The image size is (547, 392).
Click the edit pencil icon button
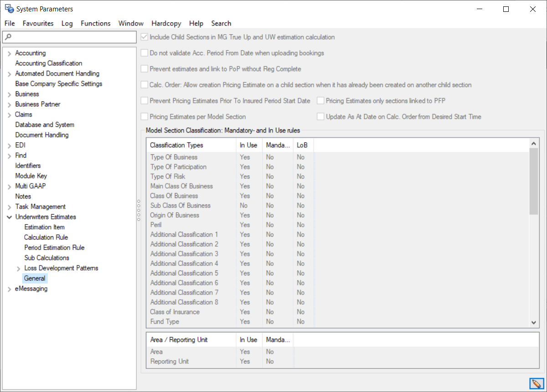(536, 383)
